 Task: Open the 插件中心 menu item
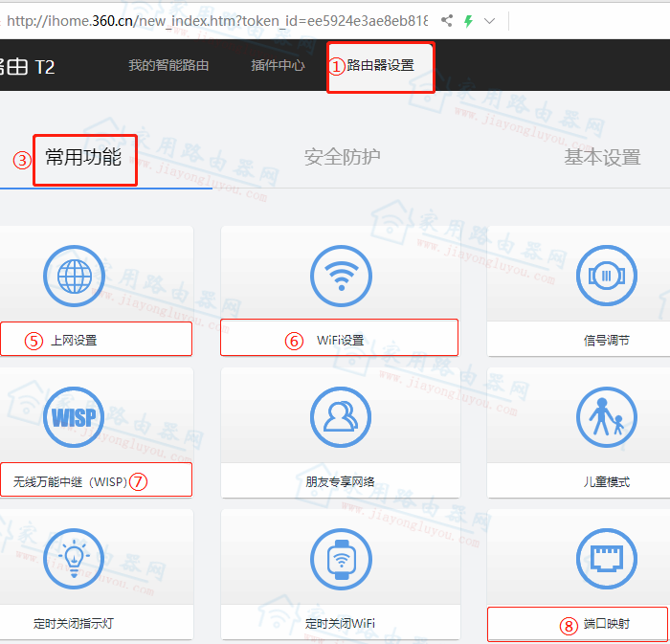[278, 65]
